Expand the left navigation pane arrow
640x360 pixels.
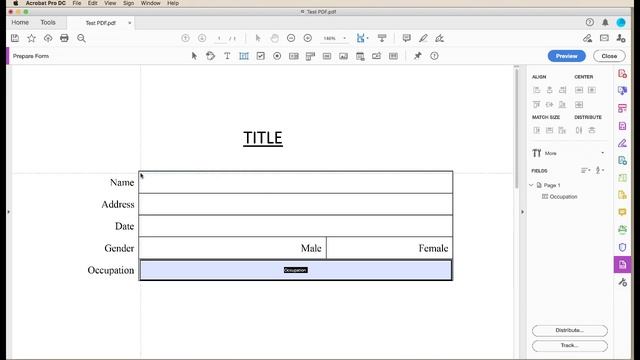tap(9, 212)
